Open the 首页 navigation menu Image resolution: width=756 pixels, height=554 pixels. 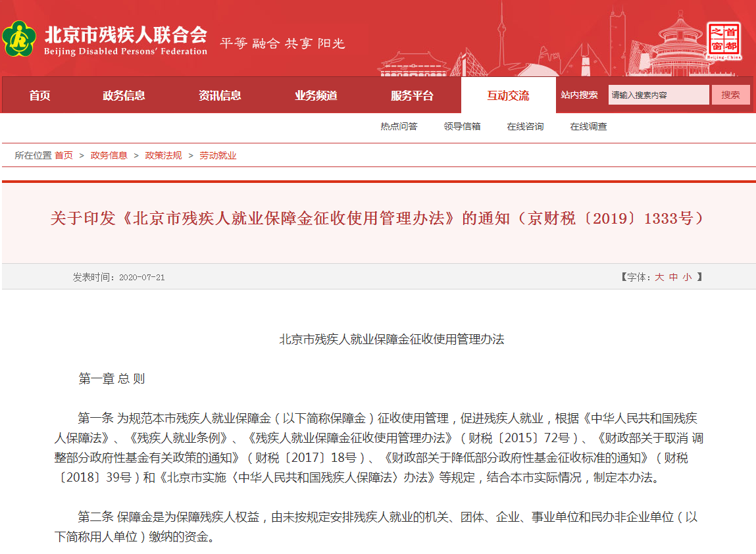point(39,95)
